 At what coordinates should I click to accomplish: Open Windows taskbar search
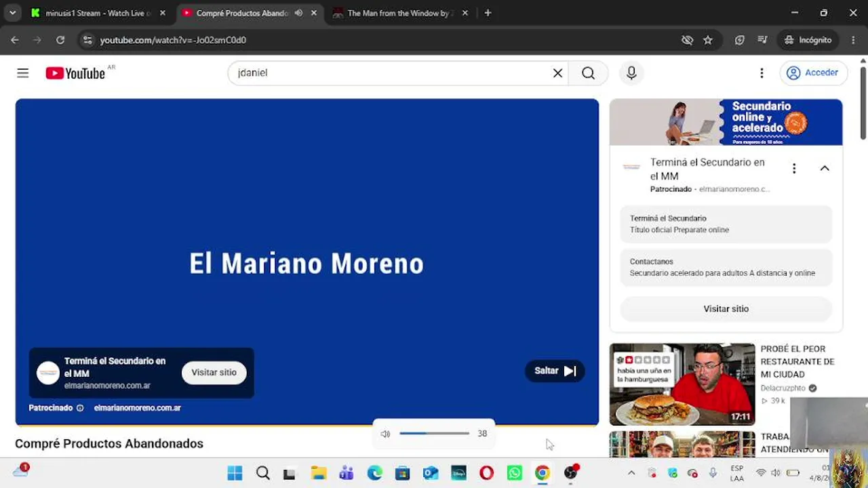pyautogui.click(x=263, y=473)
